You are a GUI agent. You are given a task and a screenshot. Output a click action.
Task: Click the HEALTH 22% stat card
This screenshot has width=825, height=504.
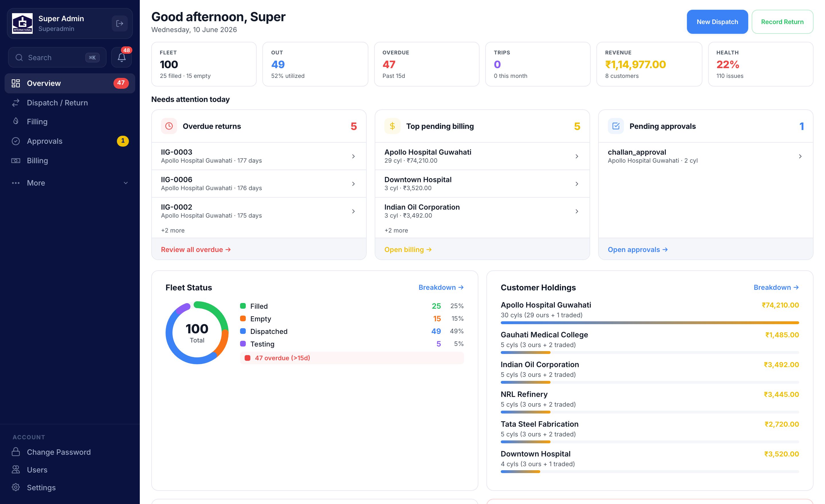coord(761,64)
